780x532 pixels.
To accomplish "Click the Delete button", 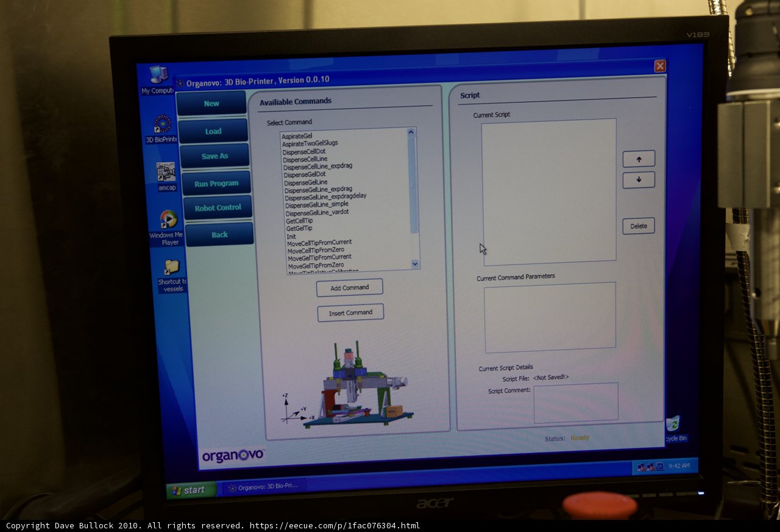I will coord(639,226).
